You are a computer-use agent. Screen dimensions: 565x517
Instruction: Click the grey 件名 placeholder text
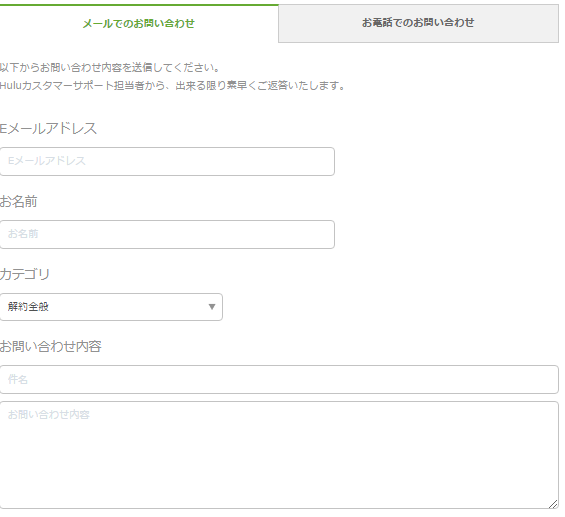coord(18,379)
